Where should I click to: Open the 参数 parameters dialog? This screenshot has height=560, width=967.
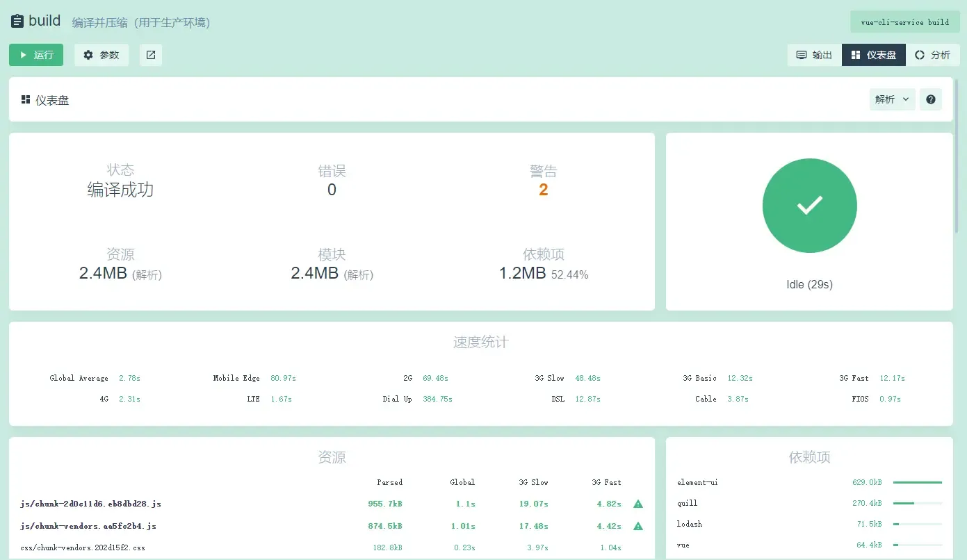(101, 55)
